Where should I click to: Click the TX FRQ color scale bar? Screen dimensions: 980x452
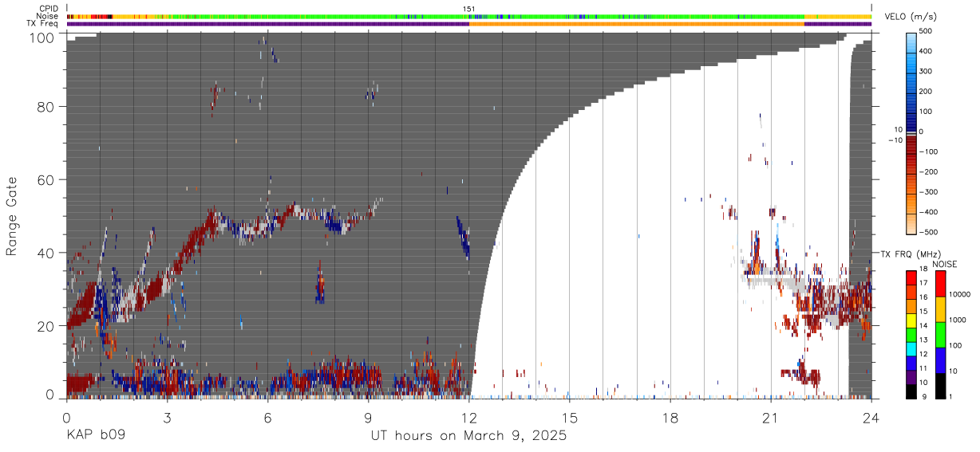[912, 333]
